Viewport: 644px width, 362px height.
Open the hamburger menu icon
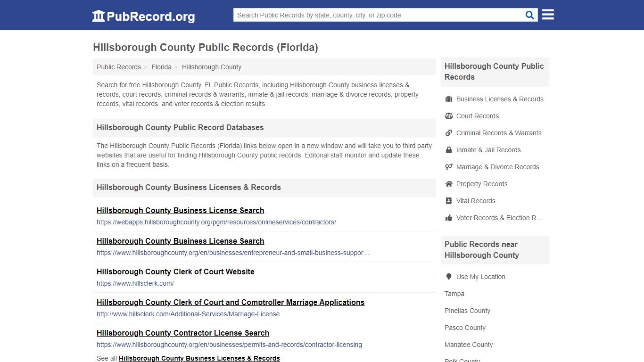548,15
